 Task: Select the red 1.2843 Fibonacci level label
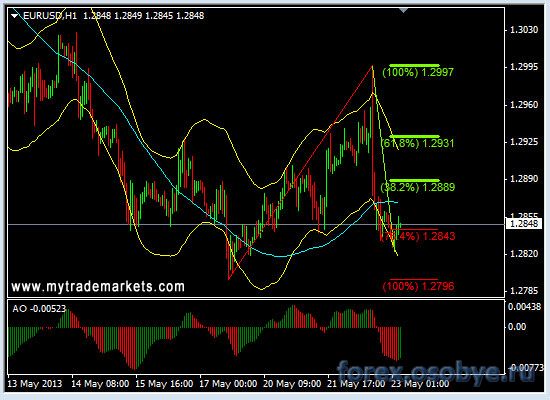418,236
